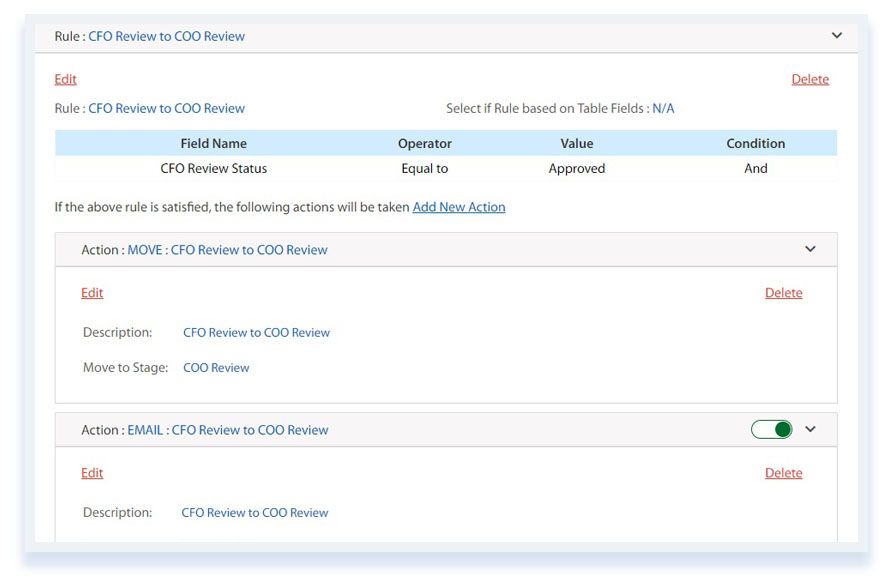The width and height of the screenshot is (892, 588).
Task: Click the COO Review move-to-stage value
Action: [216, 368]
